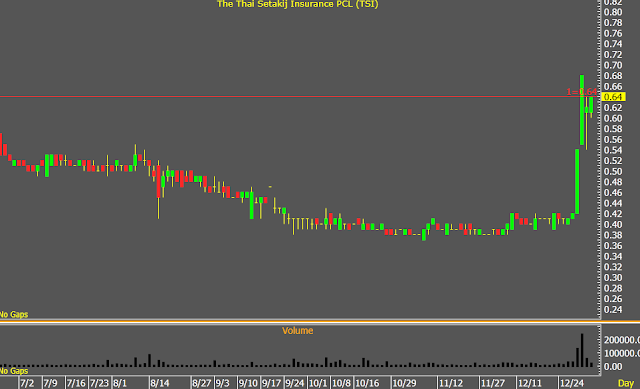Select the 7/9 date on time axis
This screenshot has width=640, height=389.
pyautogui.click(x=51, y=384)
